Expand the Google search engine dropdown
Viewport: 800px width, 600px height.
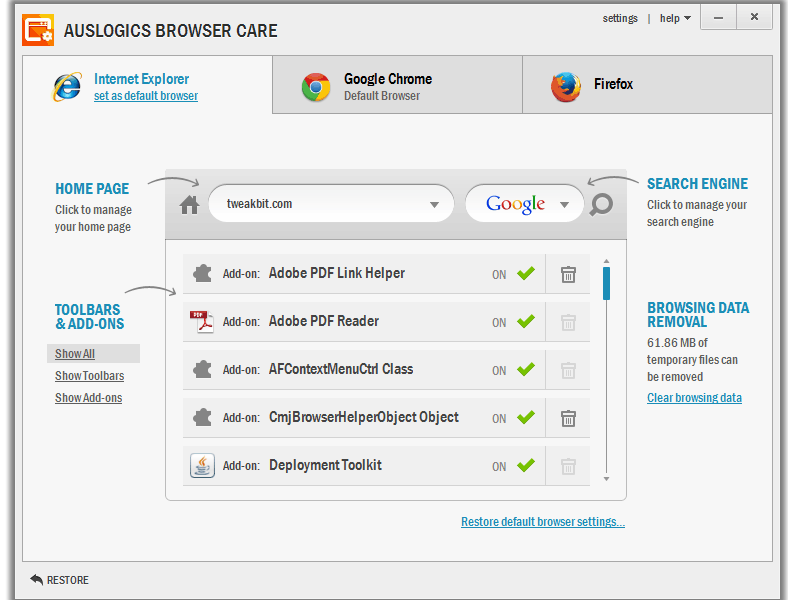[x=564, y=205]
